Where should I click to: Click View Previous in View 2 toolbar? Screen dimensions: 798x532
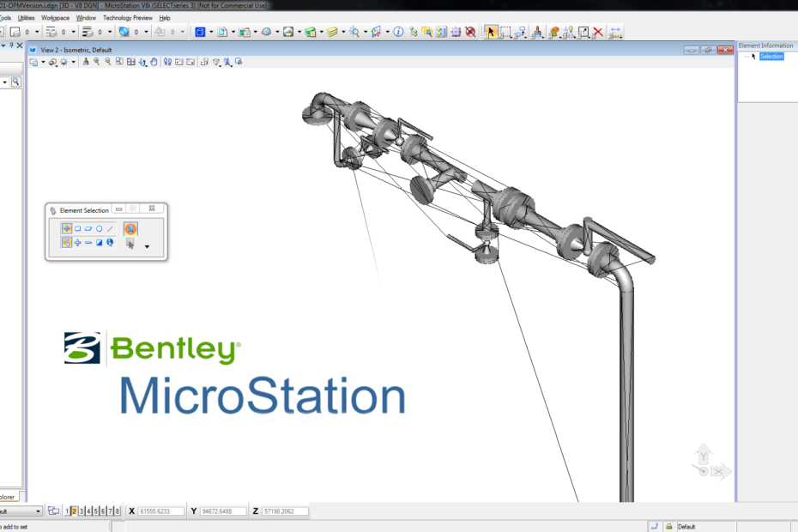click(179, 62)
